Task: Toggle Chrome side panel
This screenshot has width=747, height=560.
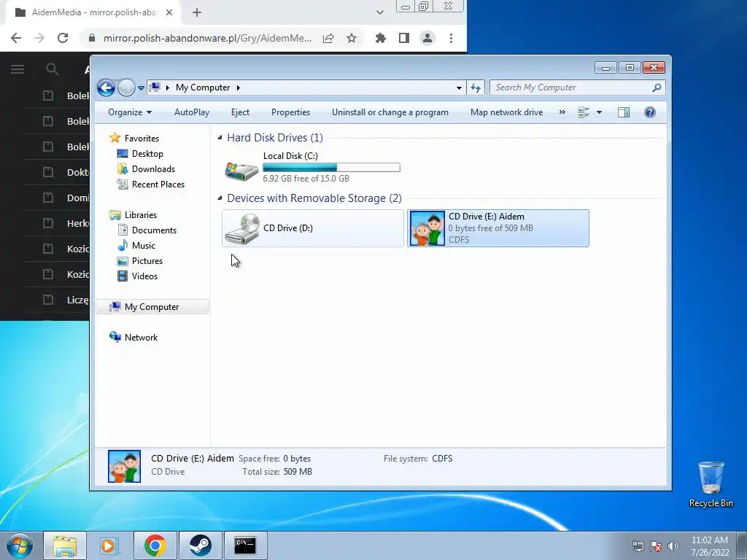Action: pyautogui.click(x=404, y=38)
